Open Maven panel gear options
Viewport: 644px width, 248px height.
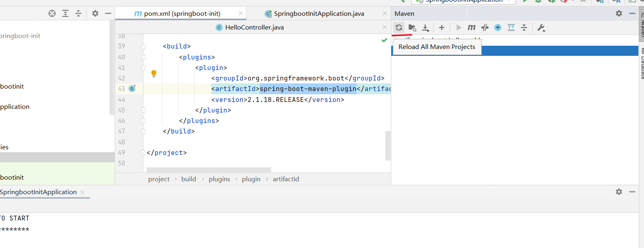pos(619,13)
